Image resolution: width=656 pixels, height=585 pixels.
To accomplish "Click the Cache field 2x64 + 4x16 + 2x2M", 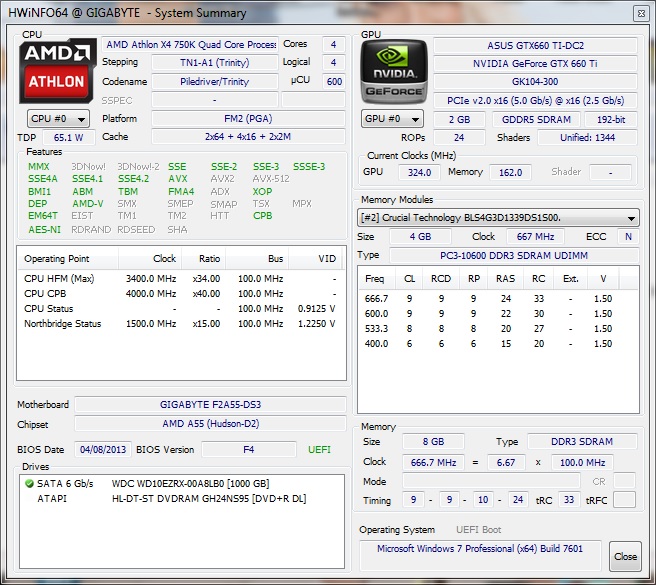I will 248,137.
